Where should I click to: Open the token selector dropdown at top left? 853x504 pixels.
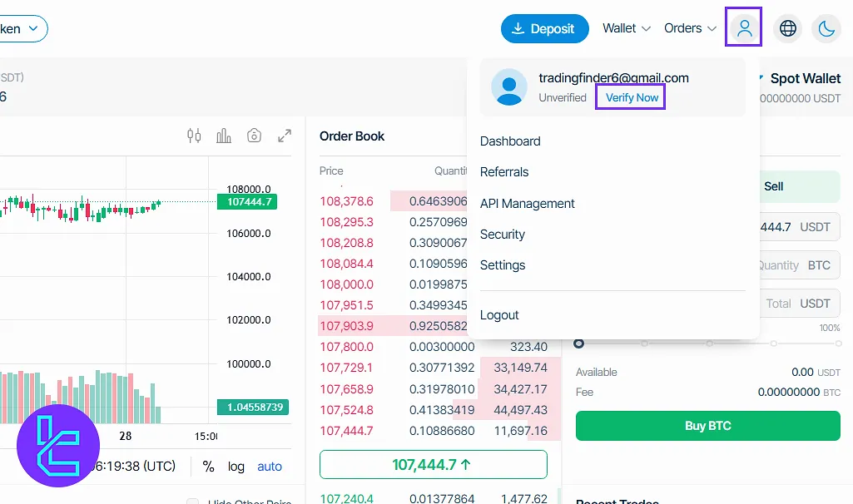click(x=22, y=28)
